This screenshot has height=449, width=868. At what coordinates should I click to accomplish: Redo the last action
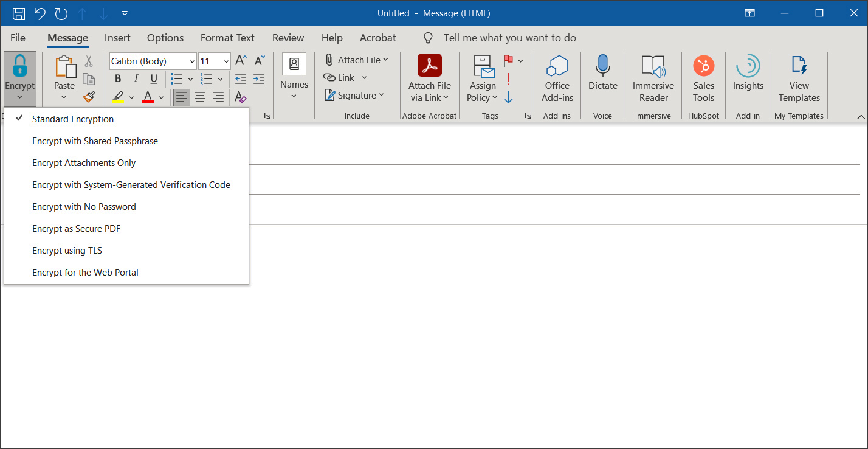tap(61, 13)
